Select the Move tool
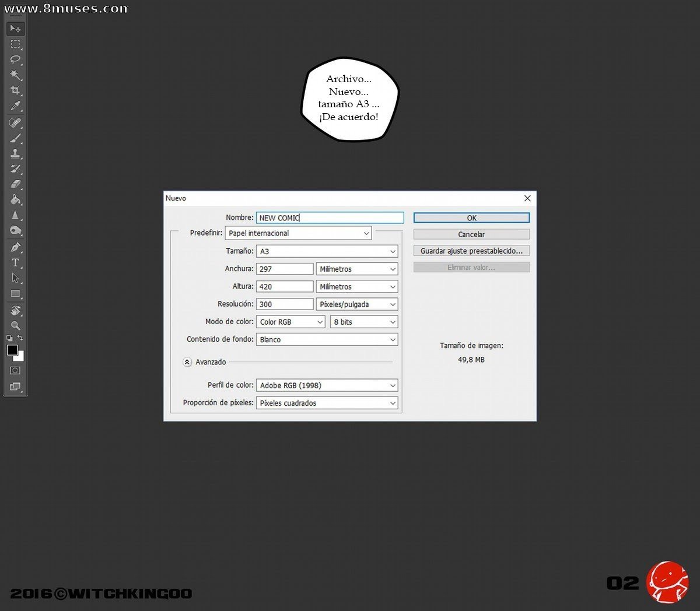Viewport: 700px width, 611px height. [16, 29]
